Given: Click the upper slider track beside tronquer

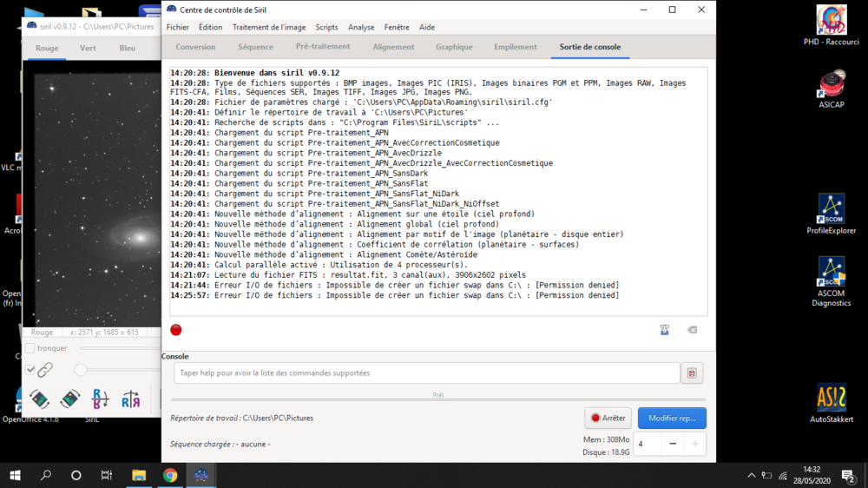Looking at the screenshot, I should tap(121, 348).
